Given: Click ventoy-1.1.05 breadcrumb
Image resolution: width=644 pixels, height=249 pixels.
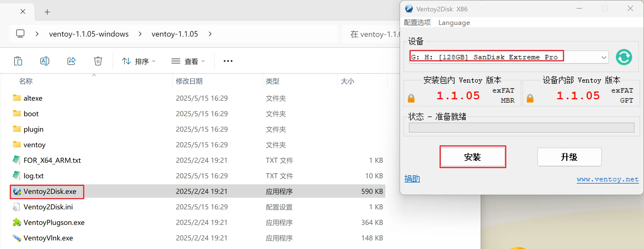Looking at the screenshot, I should [x=175, y=34].
